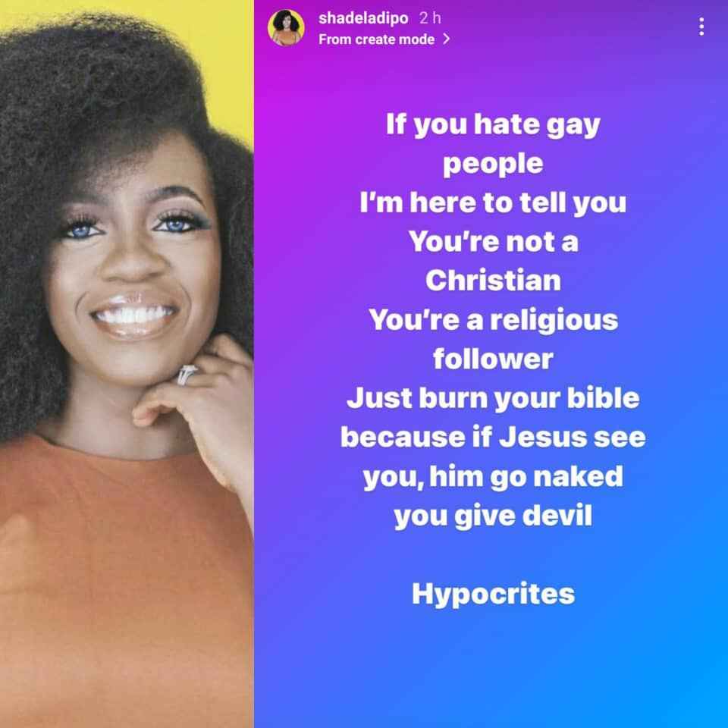Click the line you give devil
Image resolution: width=728 pixels, height=728 pixels.
point(493,516)
